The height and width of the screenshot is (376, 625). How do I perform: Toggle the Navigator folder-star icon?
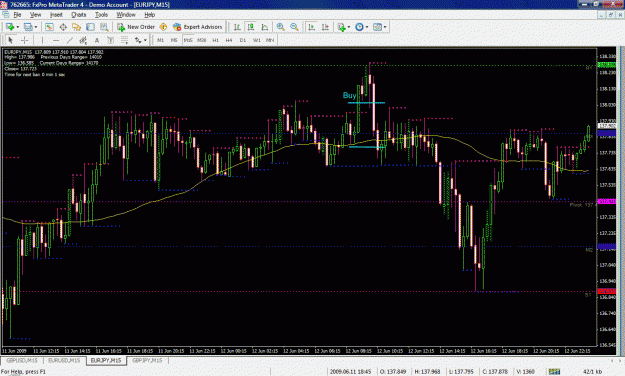pyautogui.click(x=76, y=27)
